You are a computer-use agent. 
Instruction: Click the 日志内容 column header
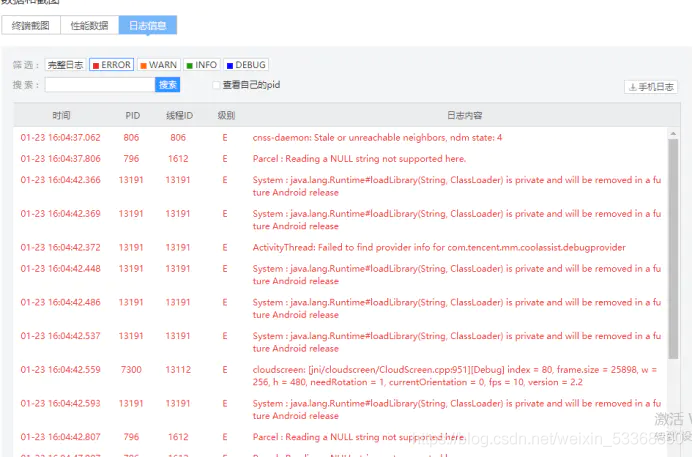pos(464,115)
